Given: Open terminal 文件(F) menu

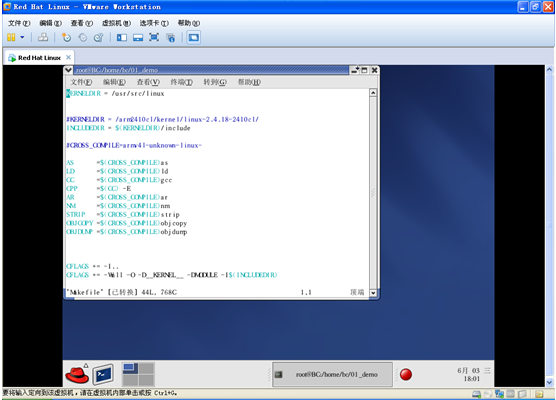Looking at the screenshot, I should point(81,82).
